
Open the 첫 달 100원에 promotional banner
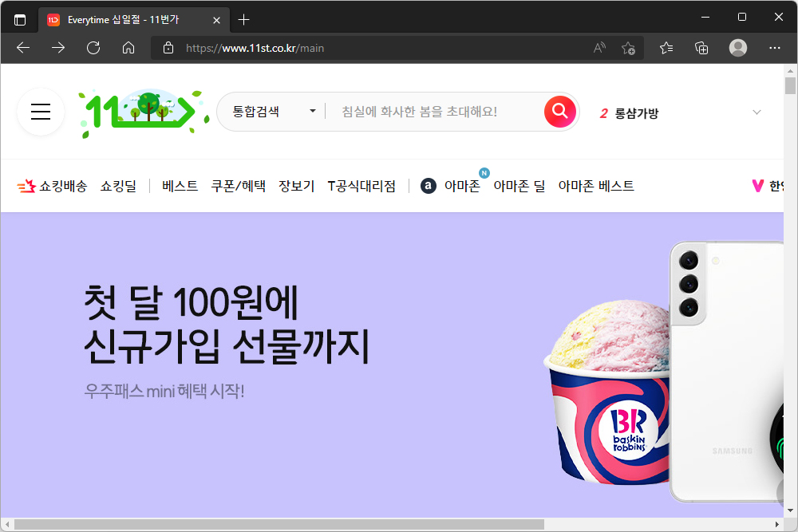click(x=392, y=365)
